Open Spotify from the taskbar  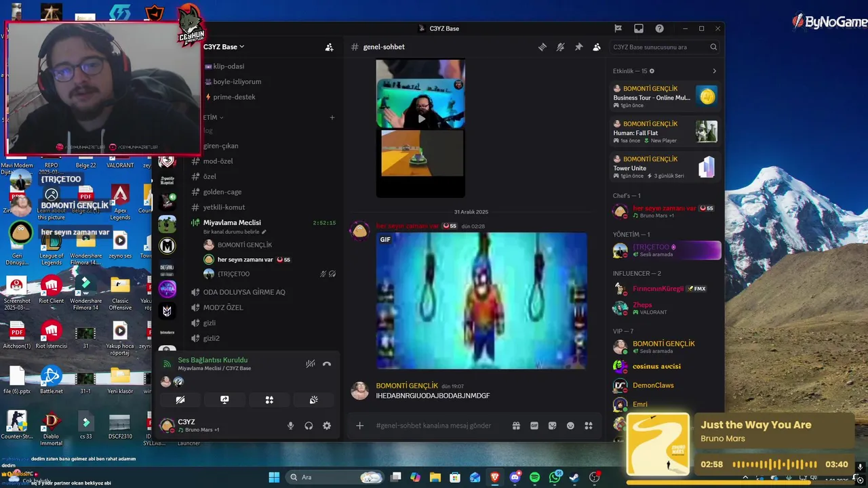pos(534,477)
